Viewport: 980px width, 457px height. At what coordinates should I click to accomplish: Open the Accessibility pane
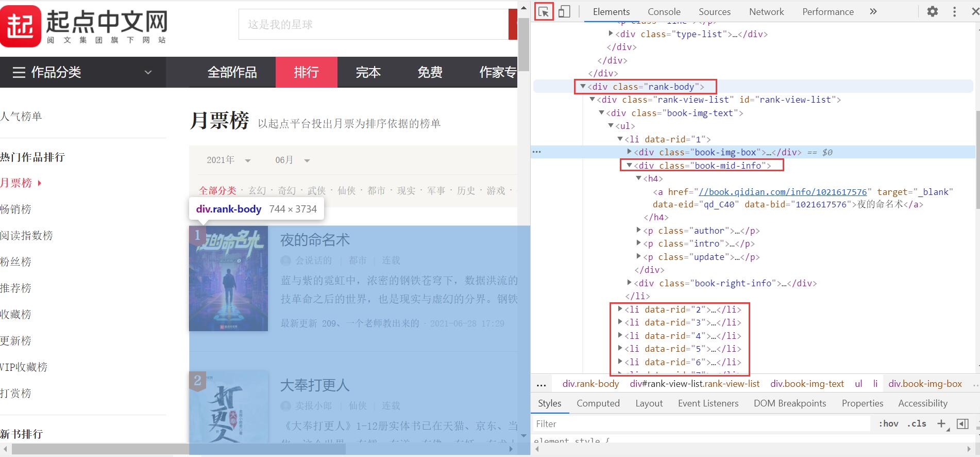(922, 403)
